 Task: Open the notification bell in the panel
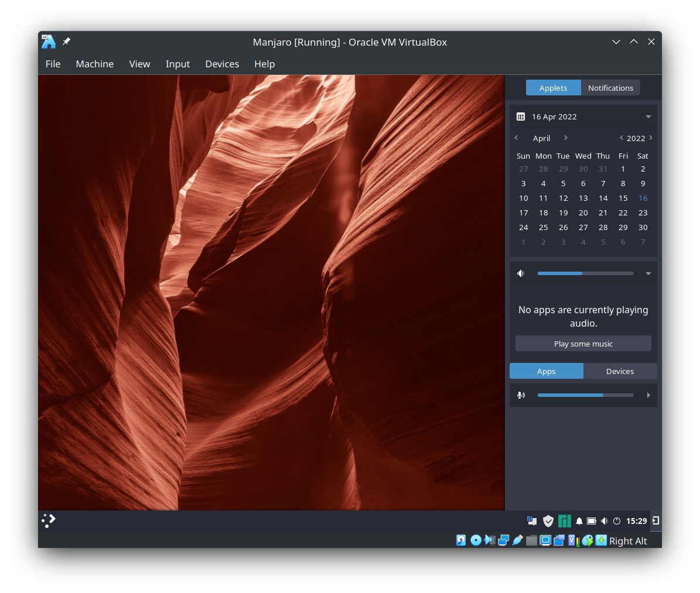(x=579, y=521)
